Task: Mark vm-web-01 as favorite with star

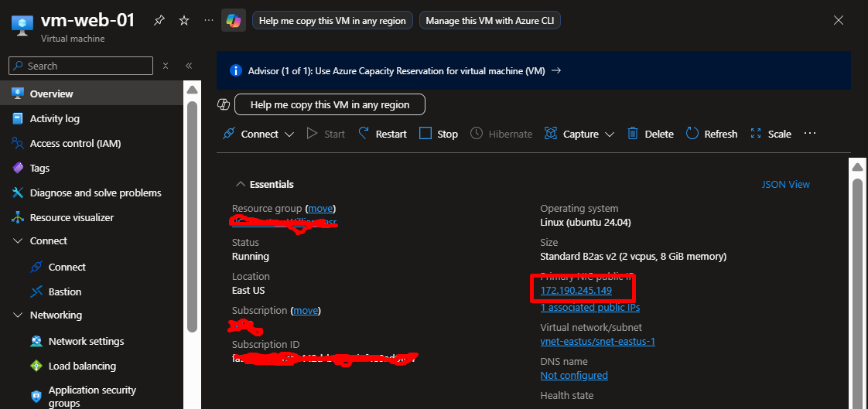Action: click(184, 21)
